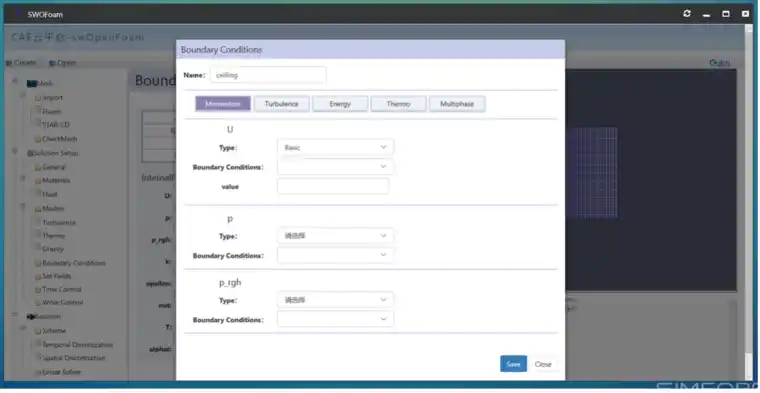Click the Close button in the dialog
This screenshot has height=393, width=760.
pos(543,364)
